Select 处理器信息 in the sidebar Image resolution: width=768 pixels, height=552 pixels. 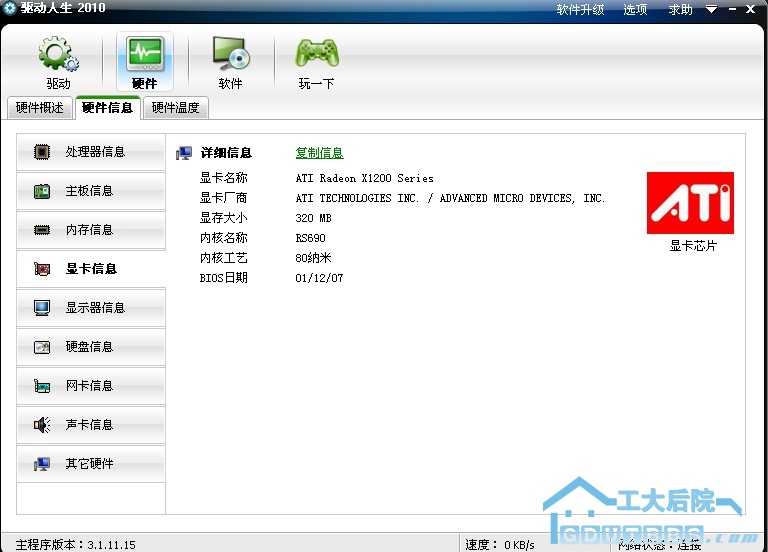click(x=91, y=152)
